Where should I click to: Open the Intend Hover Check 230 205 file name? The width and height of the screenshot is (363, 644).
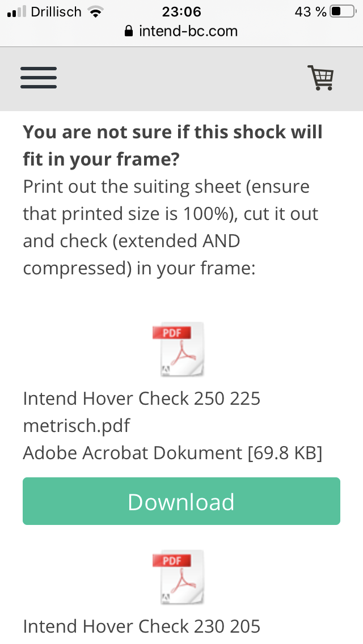point(142,626)
